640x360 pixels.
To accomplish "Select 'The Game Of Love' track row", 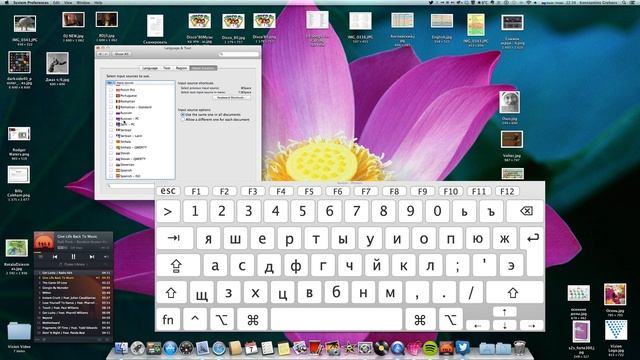I will tap(73, 282).
